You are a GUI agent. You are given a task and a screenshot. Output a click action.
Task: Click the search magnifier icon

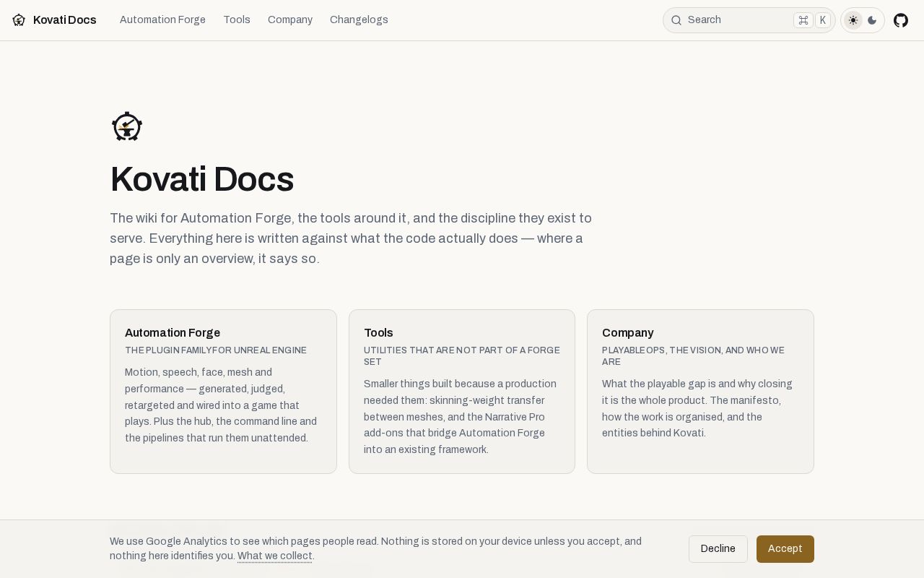pyautogui.click(x=676, y=20)
